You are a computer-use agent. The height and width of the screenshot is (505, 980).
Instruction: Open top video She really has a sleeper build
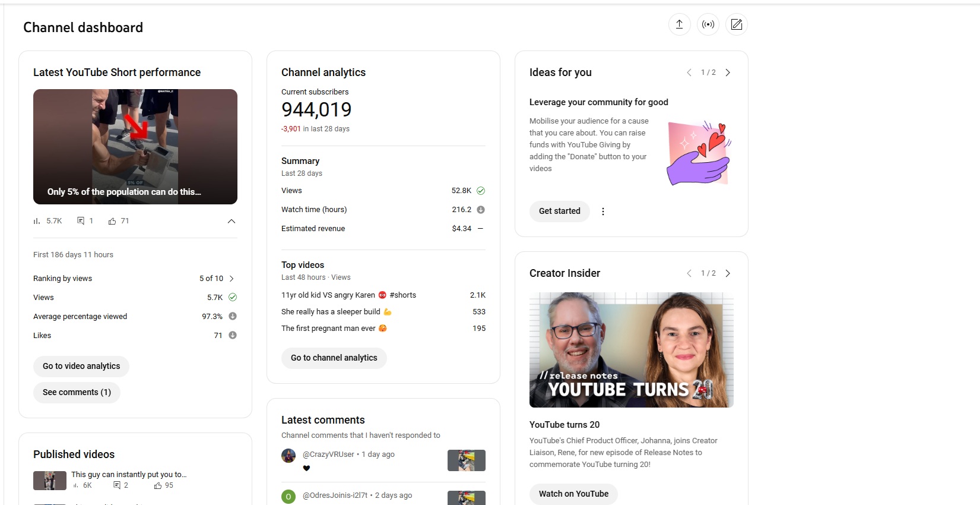337,312
